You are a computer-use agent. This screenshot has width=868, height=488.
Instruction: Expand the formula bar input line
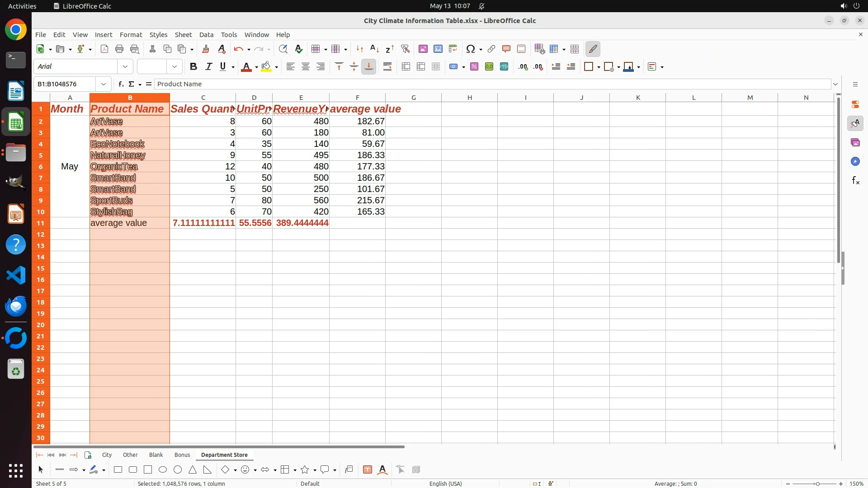pos(835,84)
